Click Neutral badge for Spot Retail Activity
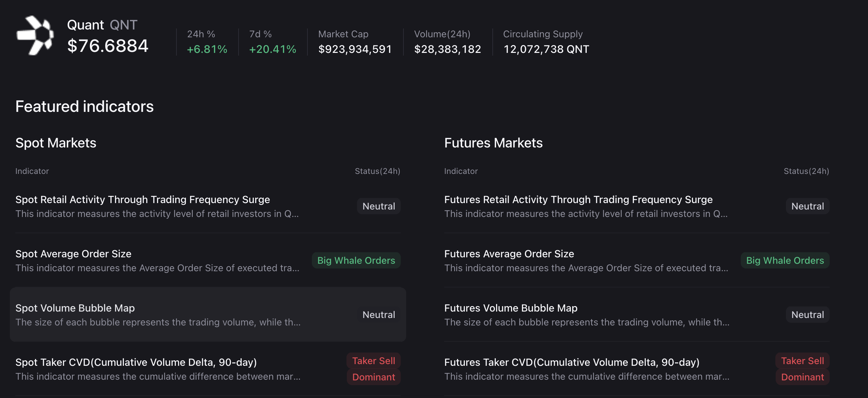Screen dimensions: 868x398 click(x=379, y=206)
